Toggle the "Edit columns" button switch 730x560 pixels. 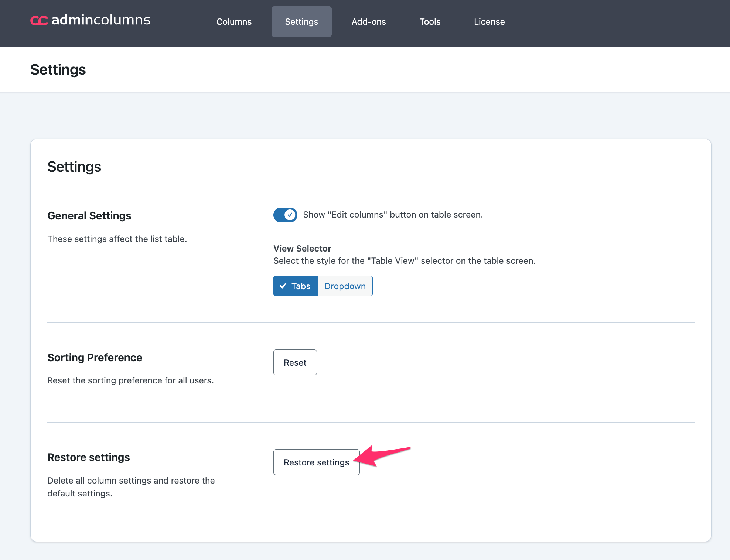pos(285,215)
